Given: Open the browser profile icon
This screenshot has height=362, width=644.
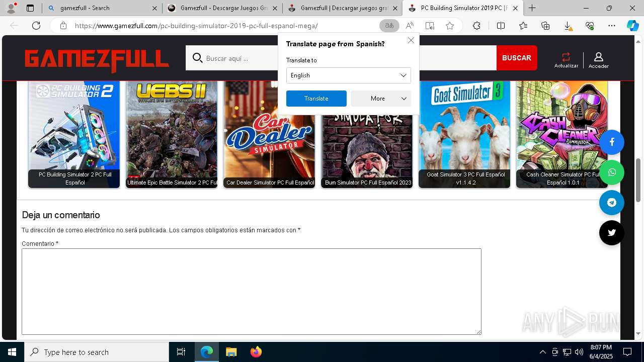Looking at the screenshot, I should (11, 8).
